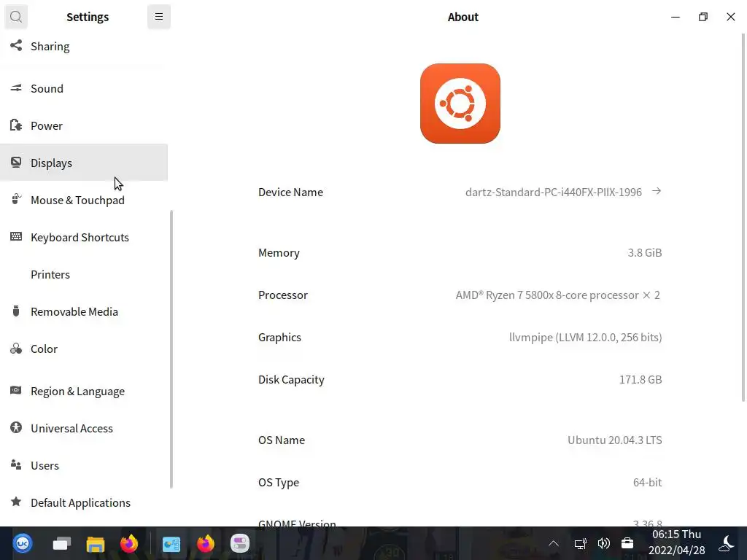Open the clock and calendar
747x560 pixels.
pos(676,542)
